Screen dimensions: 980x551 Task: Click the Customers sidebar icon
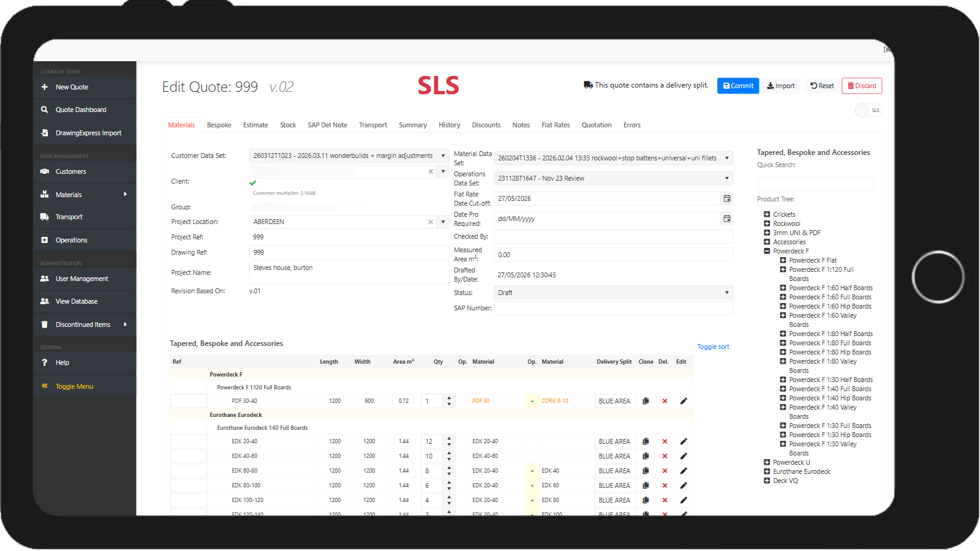point(44,171)
